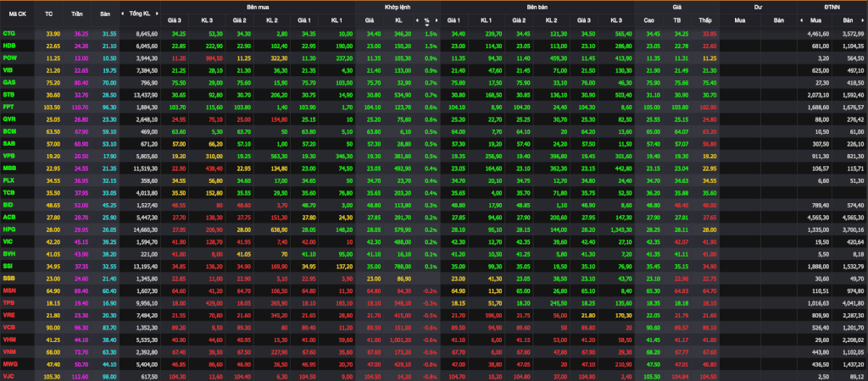Click HPG total volume 14,660,30
The width and height of the screenshot is (868, 381).
(x=146, y=229)
